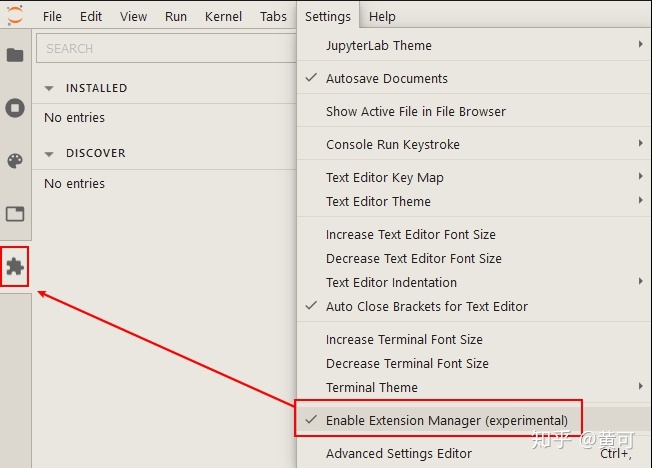Expand the Terminal Theme submenu
Screen dimensions: 652x468
click(x=474, y=387)
